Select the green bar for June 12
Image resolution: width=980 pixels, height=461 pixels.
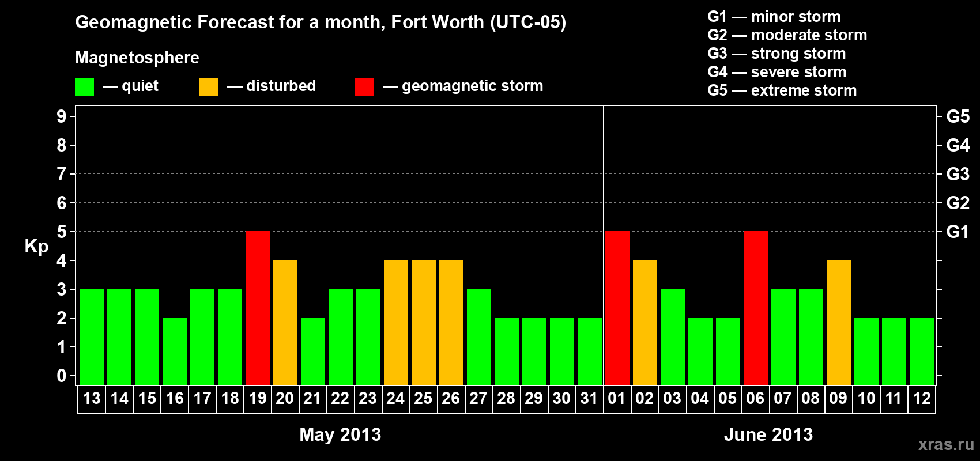coord(922,352)
